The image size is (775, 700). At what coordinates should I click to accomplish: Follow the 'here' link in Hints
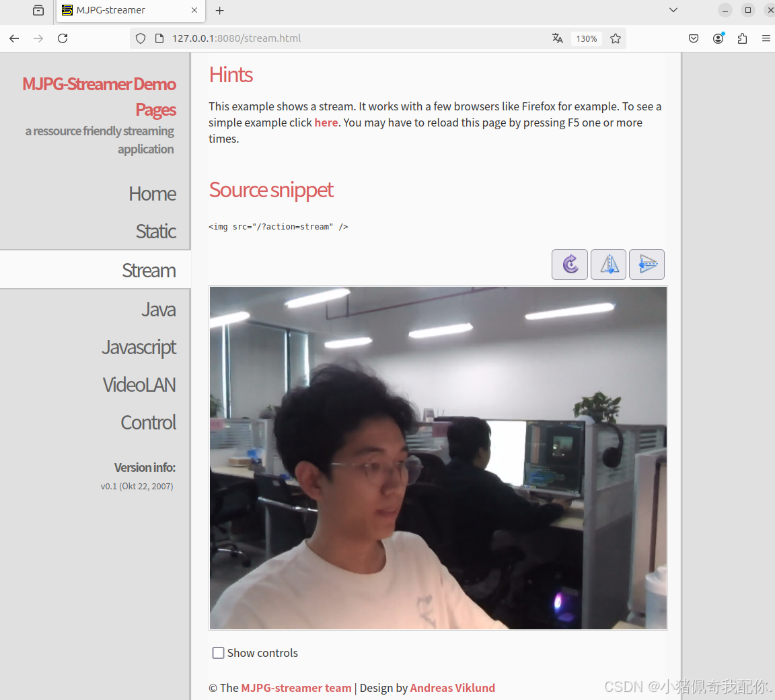point(326,123)
